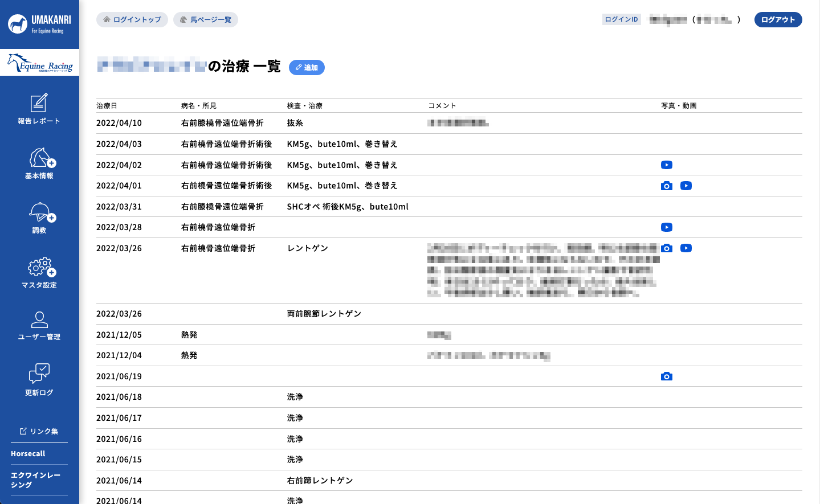This screenshot has width=820, height=504.
Task: Open 馬ページ一覧 horse page list
Action: pos(206,19)
